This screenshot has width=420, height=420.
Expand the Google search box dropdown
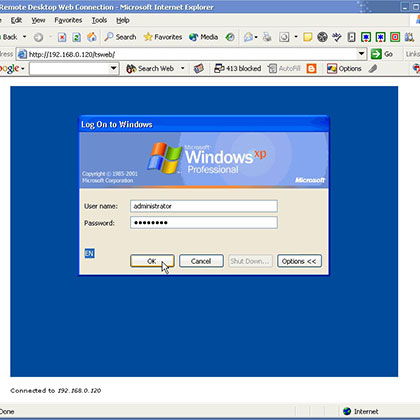(114, 69)
